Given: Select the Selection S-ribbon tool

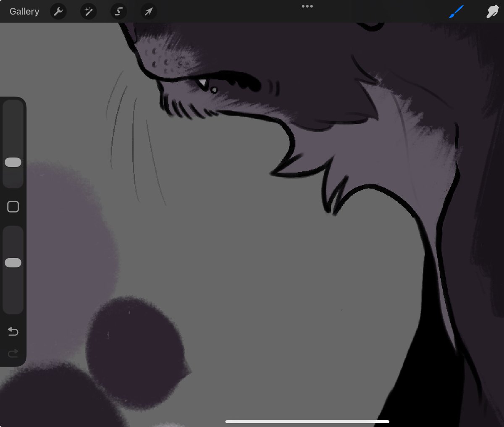Looking at the screenshot, I should point(119,11).
